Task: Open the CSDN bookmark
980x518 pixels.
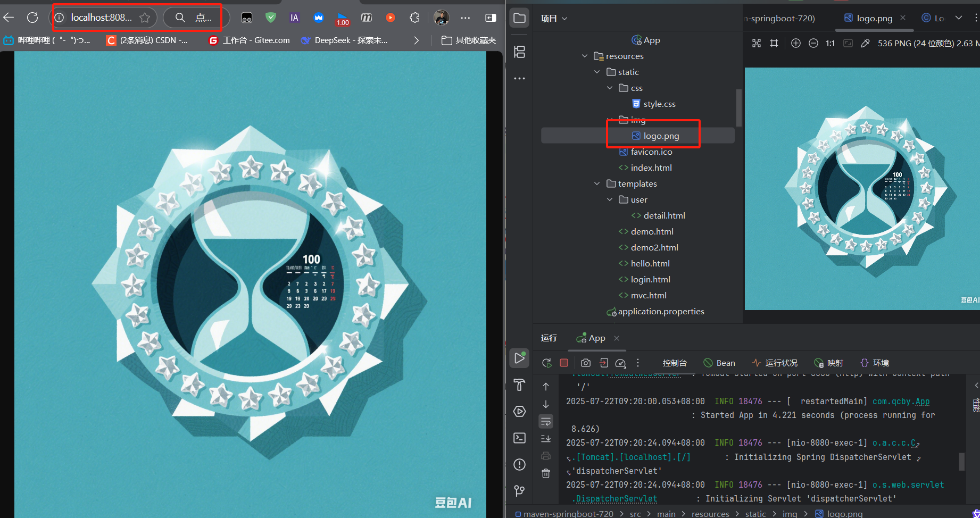Action: 147,40
